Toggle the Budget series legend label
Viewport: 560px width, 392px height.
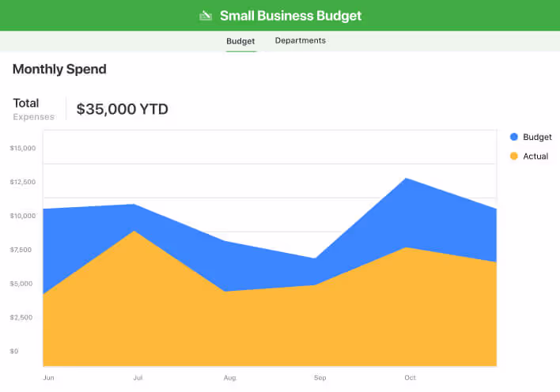(x=537, y=137)
